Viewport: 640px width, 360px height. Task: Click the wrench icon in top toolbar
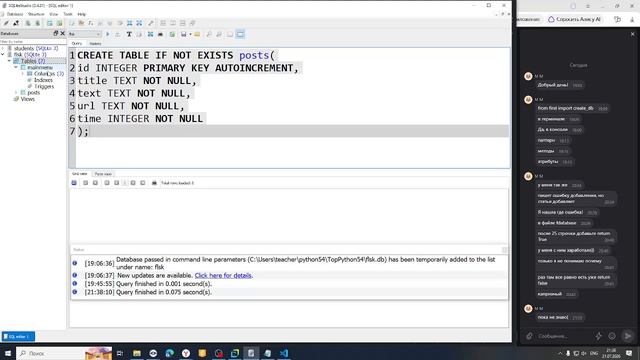tap(151, 23)
